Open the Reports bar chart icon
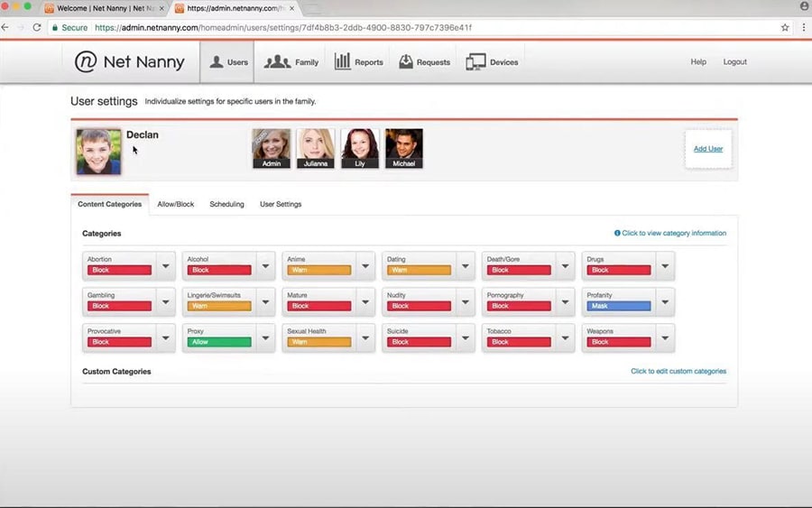The height and width of the screenshot is (508, 812). tap(342, 61)
